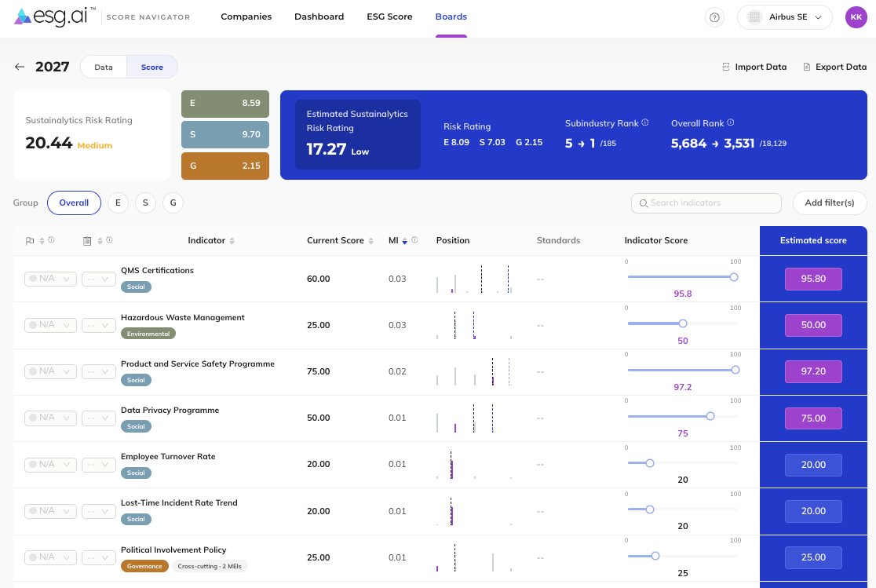Click Employee Turnover Rate slider handle

coord(650,463)
